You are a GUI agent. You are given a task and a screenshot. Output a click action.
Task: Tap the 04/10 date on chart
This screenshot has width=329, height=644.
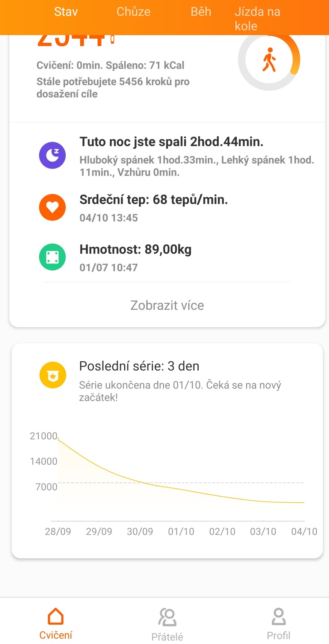[x=304, y=531]
